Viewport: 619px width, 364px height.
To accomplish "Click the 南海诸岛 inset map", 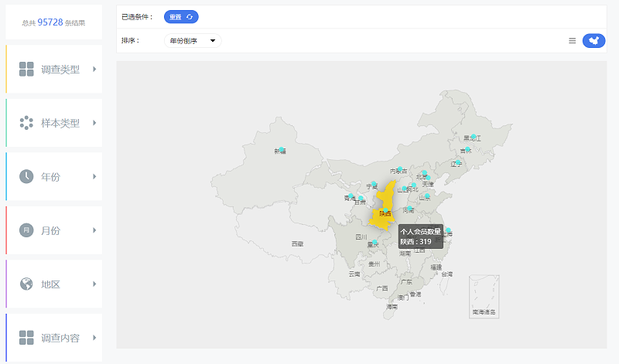I will (x=484, y=297).
